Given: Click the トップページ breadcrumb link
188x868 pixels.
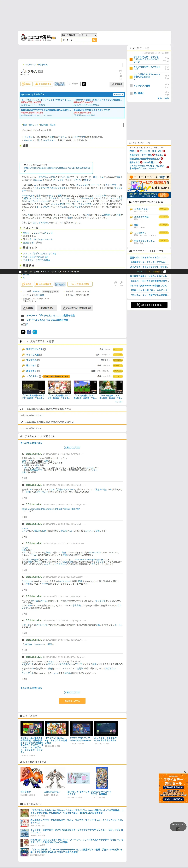Looking at the screenshot, I should 30,65.
